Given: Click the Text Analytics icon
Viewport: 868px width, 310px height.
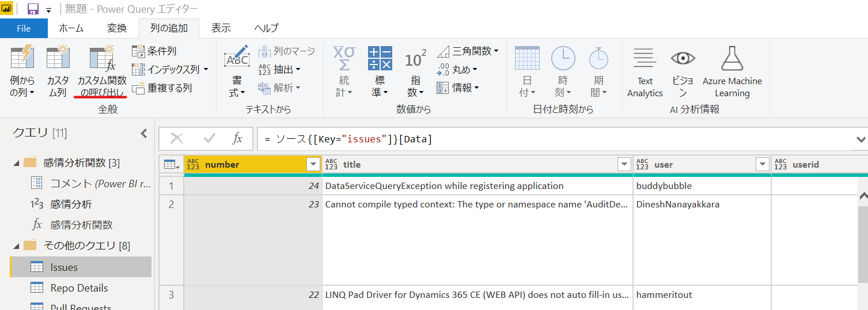Looking at the screenshot, I should click(645, 58).
